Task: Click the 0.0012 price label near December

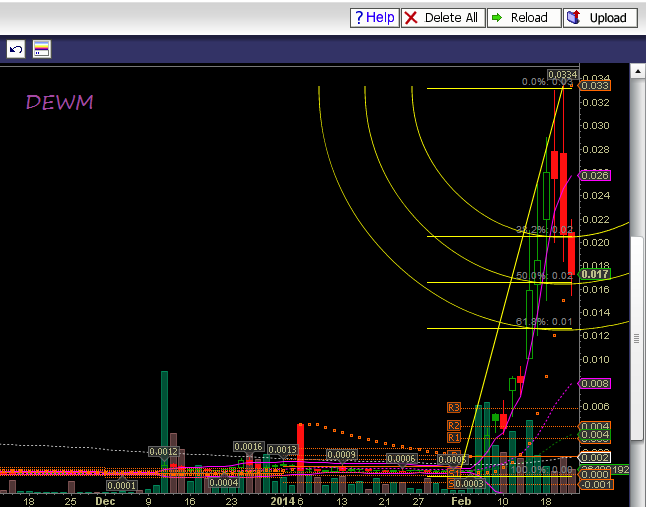Action: pos(163,451)
